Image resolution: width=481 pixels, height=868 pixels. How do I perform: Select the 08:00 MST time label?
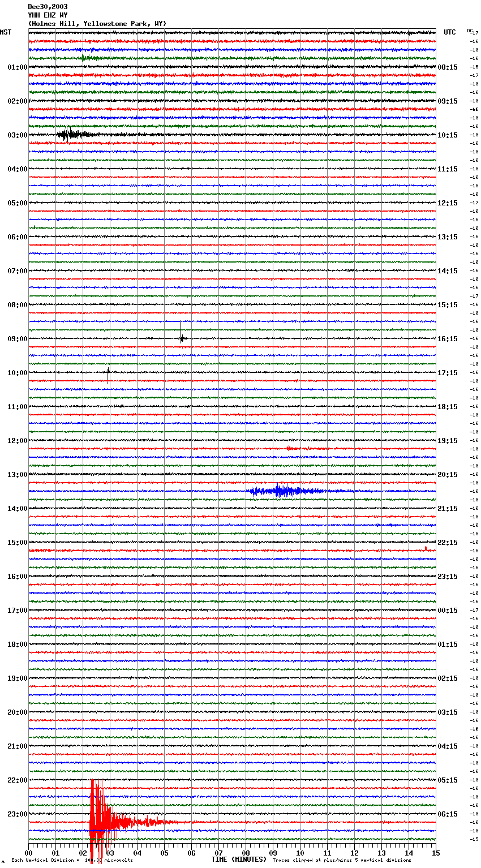(18, 305)
